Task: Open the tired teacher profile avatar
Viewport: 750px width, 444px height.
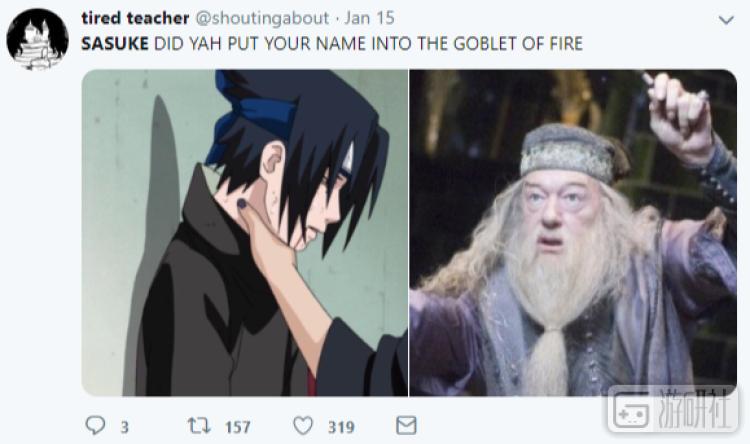Action: tap(37, 39)
